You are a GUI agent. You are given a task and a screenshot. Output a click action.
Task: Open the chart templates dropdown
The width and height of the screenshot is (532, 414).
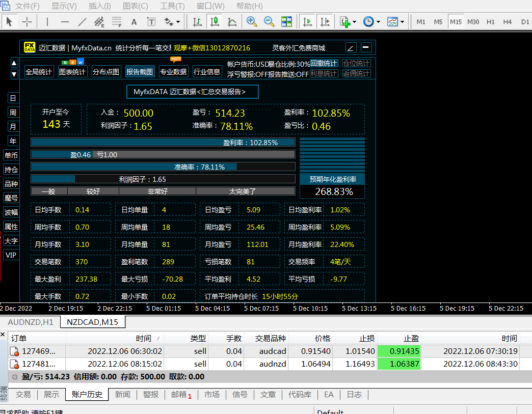395,22
